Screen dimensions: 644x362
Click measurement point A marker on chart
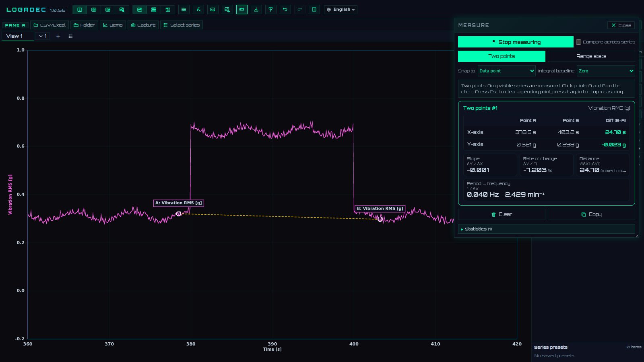[x=179, y=214]
